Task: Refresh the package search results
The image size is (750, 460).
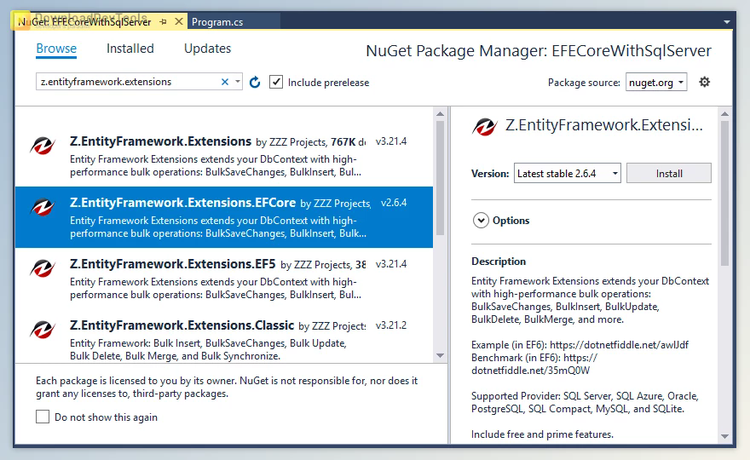Action: (x=255, y=82)
